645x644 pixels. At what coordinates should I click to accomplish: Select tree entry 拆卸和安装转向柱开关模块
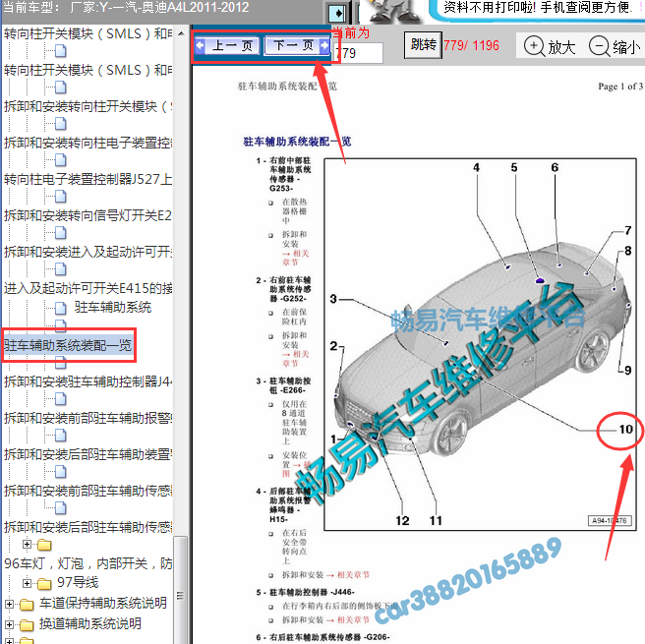(x=88, y=106)
